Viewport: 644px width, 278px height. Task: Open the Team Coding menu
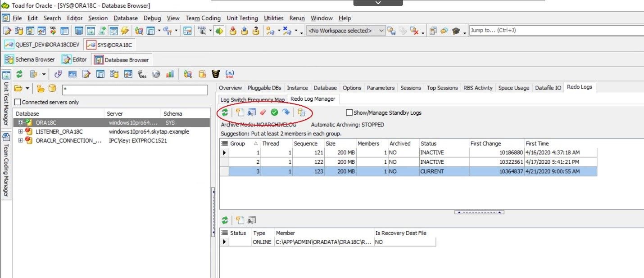pyautogui.click(x=203, y=18)
